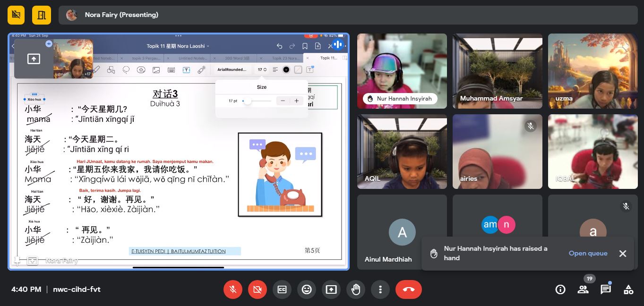Viewport: 644px width, 306px height.
Task: Open the Topik 11 星期 Nora Laoshi title dropdown
Action: coord(178,46)
